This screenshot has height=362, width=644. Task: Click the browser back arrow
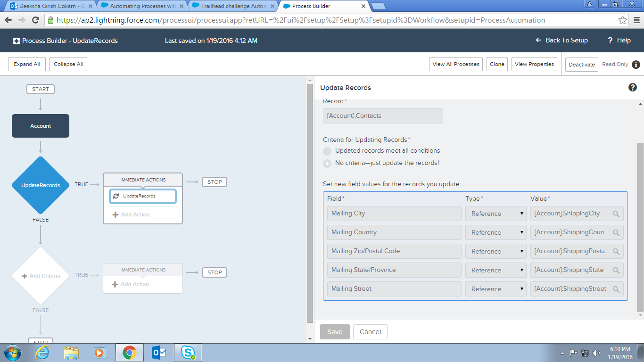8,20
